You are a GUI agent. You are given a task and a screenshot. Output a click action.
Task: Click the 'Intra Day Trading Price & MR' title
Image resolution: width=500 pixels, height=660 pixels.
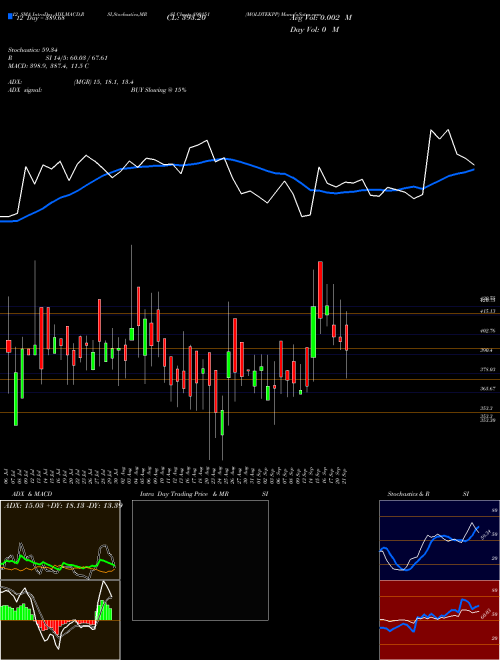coord(184,494)
